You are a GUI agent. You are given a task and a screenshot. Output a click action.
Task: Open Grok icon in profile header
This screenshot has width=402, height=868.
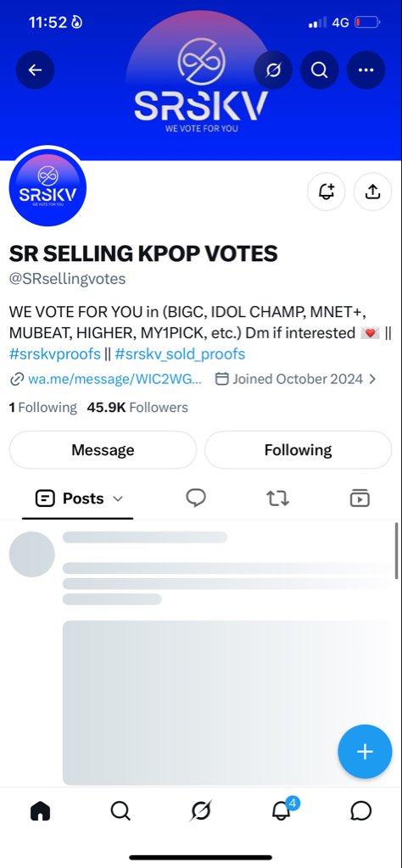[x=273, y=70]
